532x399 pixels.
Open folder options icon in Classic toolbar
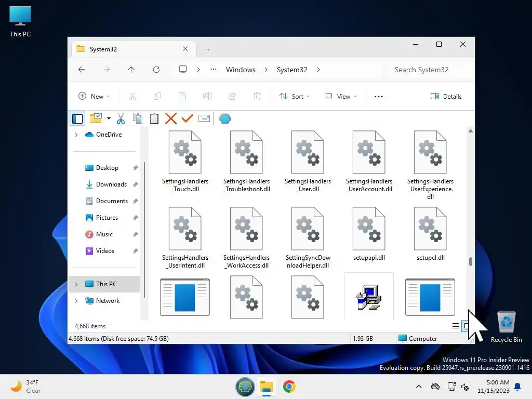(96, 118)
